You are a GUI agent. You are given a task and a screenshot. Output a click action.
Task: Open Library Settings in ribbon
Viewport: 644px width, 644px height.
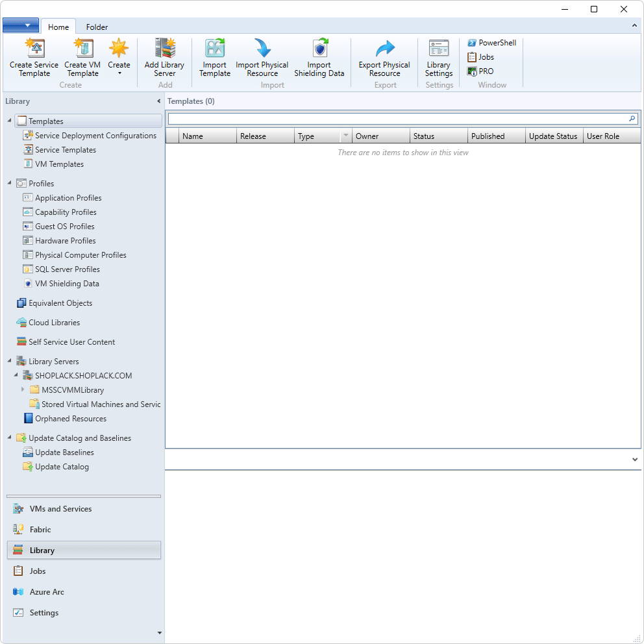click(439, 58)
